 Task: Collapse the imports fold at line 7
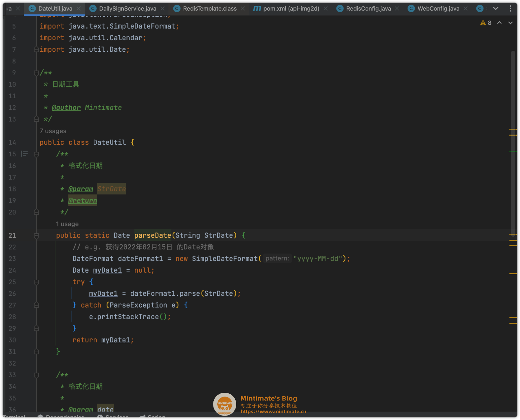(36, 49)
